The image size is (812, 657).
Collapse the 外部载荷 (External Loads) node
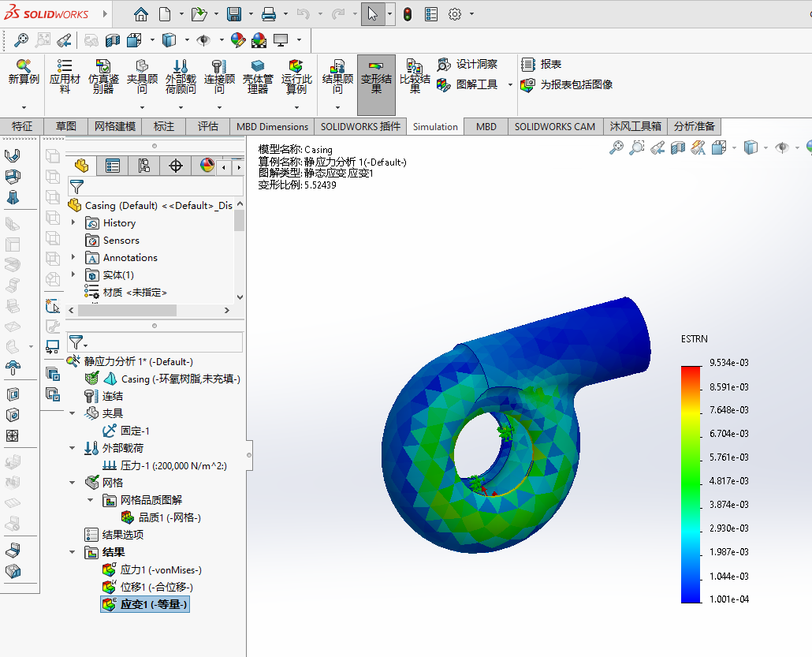click(x=72, y=448)
